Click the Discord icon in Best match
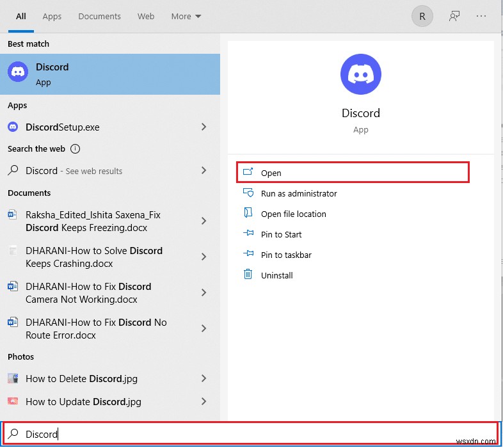The height and width of the screenshot is (448, 503). click(18, 72)
